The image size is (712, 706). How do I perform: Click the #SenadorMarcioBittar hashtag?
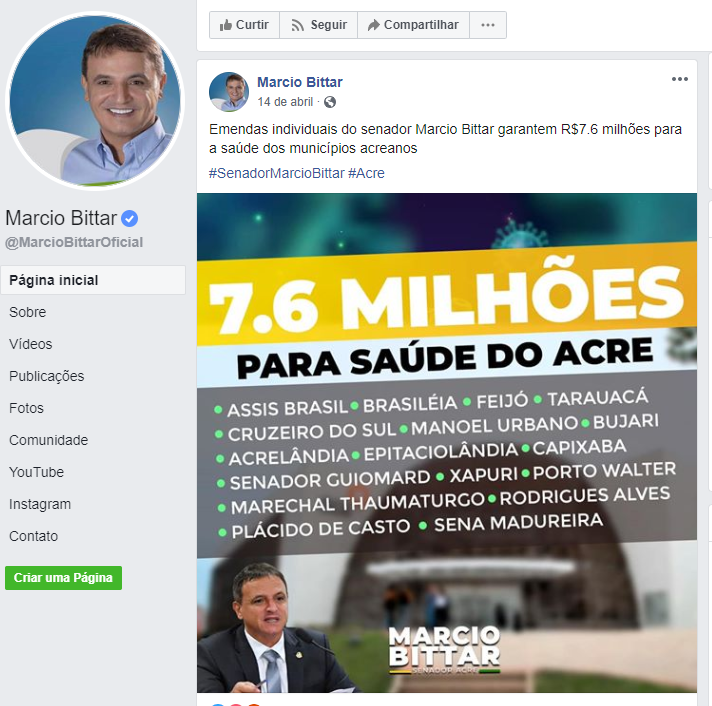click(x=277, y=173)
